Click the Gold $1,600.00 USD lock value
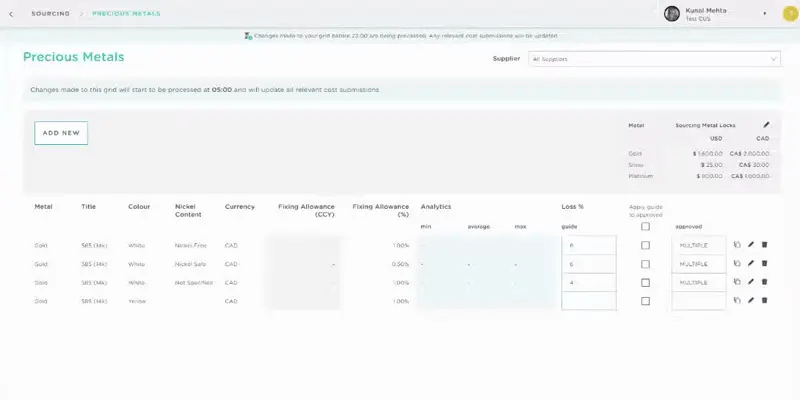This screenshot has height=400, width=800. (708, 154)
